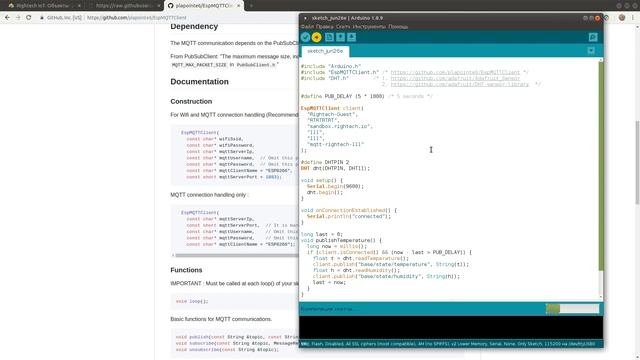The image size is (640, 360).
Task: Click the DHT-sensor-library link in code
Action: 460,84
